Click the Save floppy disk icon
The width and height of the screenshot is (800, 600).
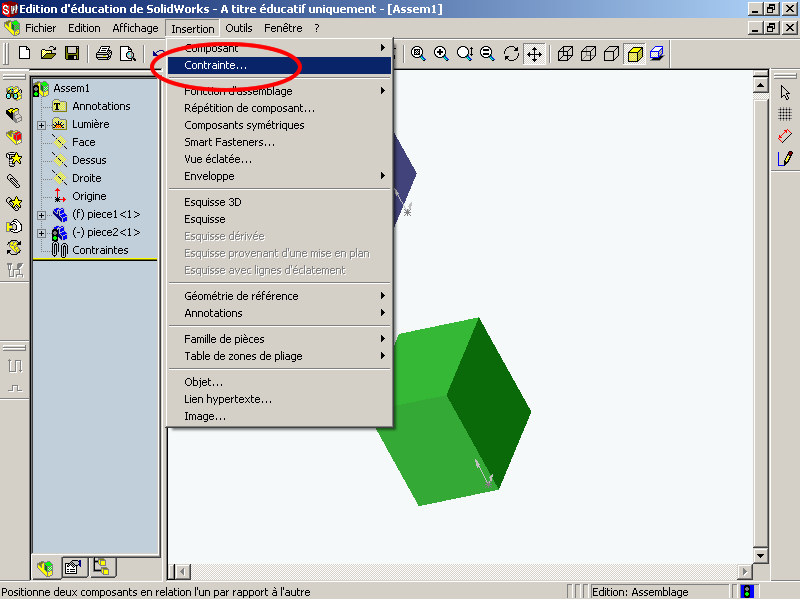tap(71, 53)
